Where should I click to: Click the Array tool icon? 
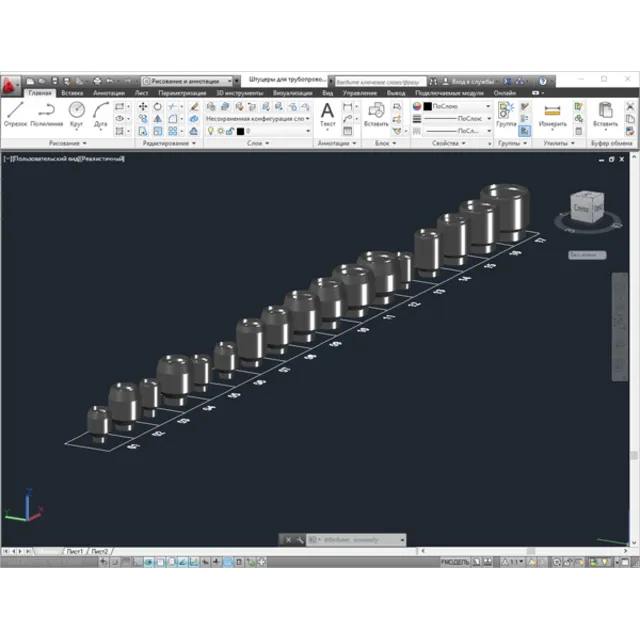coord(173,131)
